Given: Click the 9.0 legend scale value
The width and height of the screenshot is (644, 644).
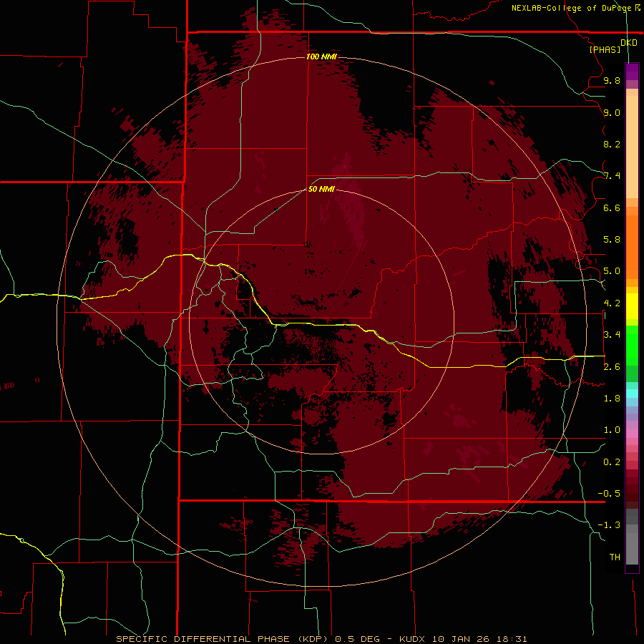Looking at the screenshot, I should point(612,112).
